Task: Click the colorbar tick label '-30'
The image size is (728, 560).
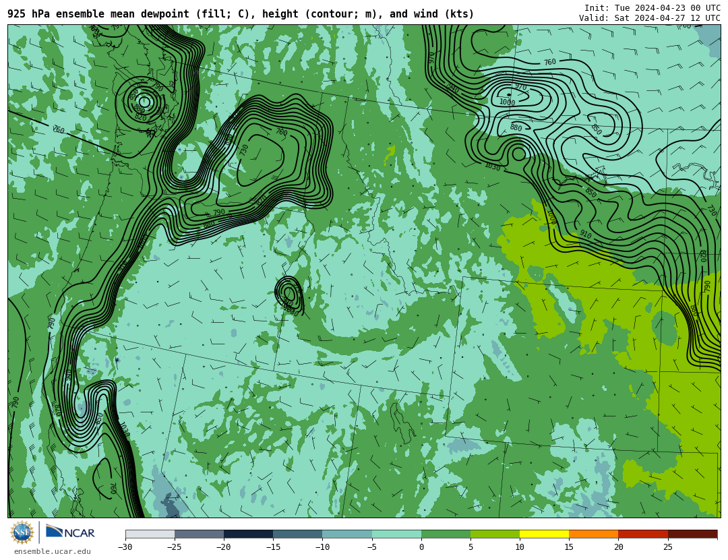Action: [125, 547]
